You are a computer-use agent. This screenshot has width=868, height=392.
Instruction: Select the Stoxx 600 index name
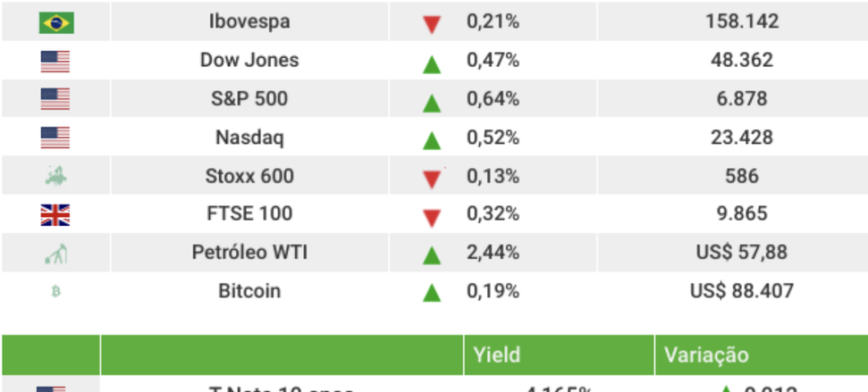point(249,176)
